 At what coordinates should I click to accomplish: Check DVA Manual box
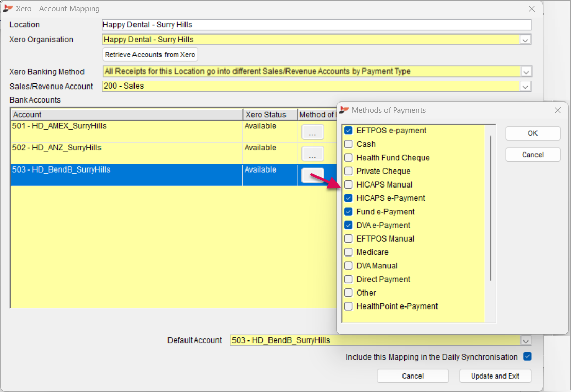(x=348, y=266)
